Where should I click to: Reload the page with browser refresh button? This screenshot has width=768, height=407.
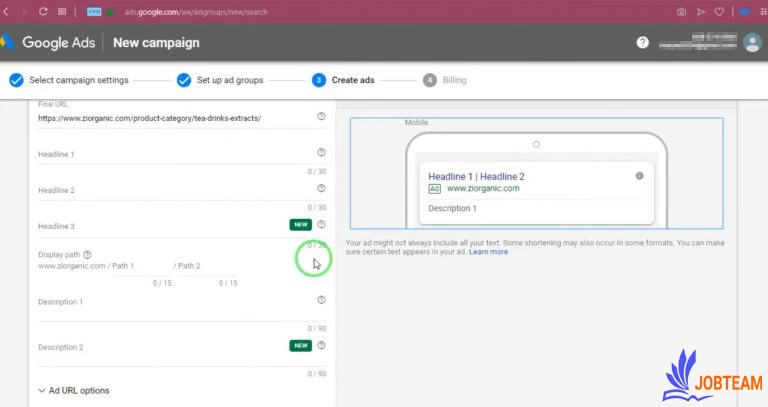(43, 11)
